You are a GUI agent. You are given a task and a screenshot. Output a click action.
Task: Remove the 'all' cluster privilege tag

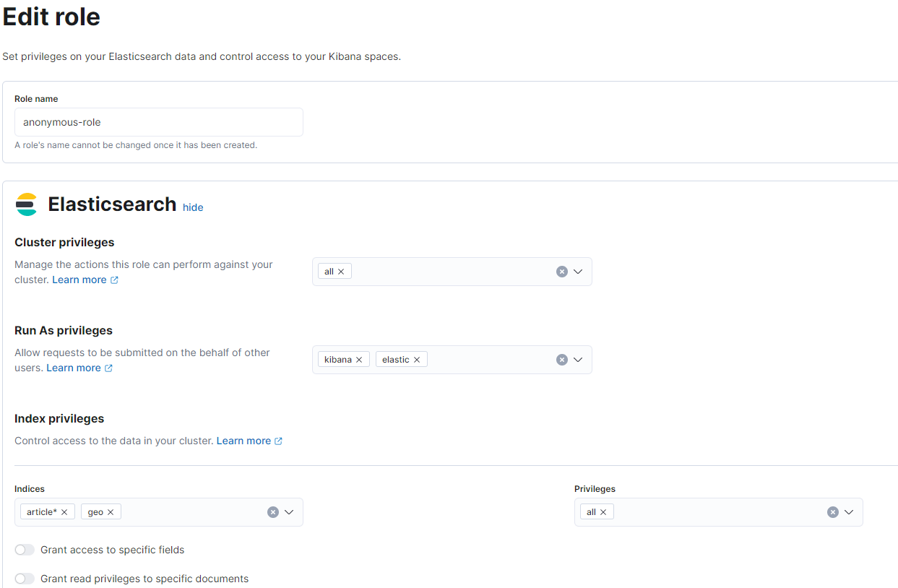coord(341,272)
